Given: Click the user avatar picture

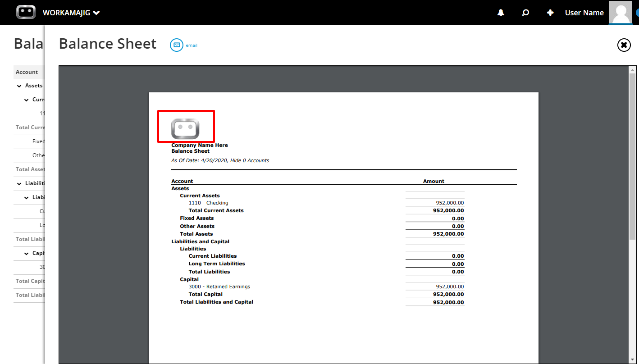Looking at the screenshot, I should tap(621, 12).
